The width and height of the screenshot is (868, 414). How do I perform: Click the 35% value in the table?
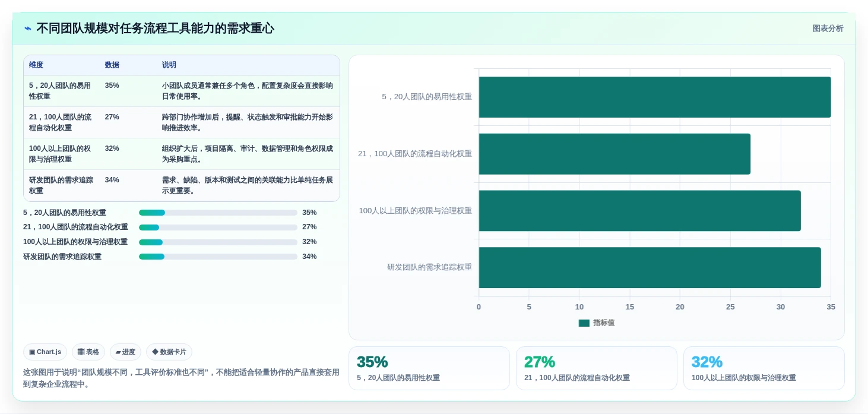tap(112, 86)
